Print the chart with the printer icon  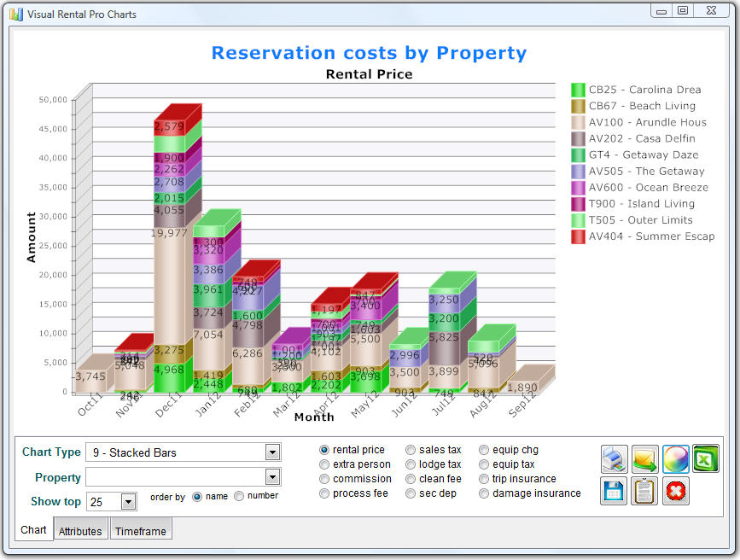pyautogui.click(x=614, y=458)
